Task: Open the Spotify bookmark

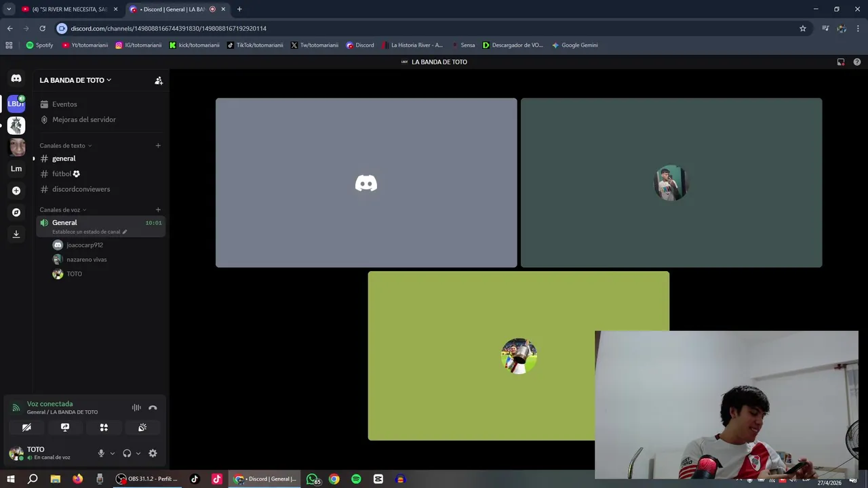Action: (x=39, y=45)
